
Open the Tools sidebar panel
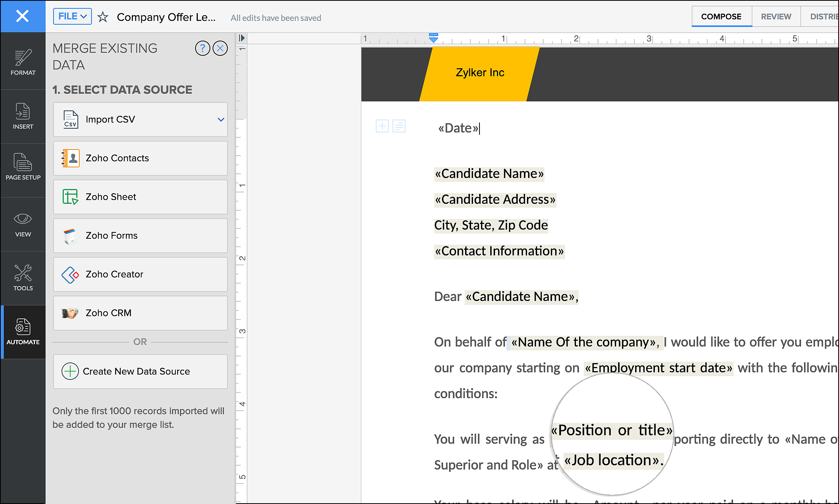click(x=23, y=278)
